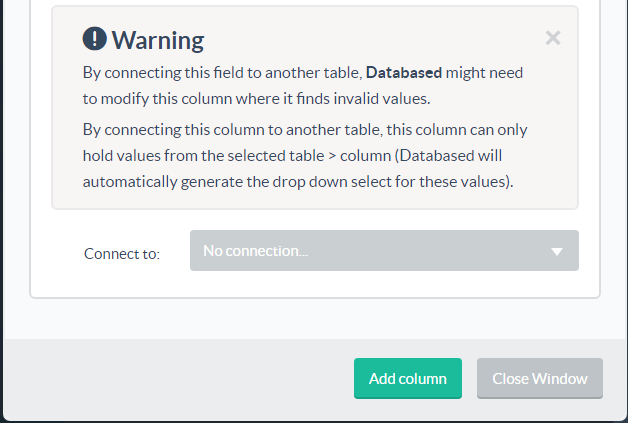Click the green Add column button
The width and height of the screenshot is (628, 423).
(x=408, y=378)
